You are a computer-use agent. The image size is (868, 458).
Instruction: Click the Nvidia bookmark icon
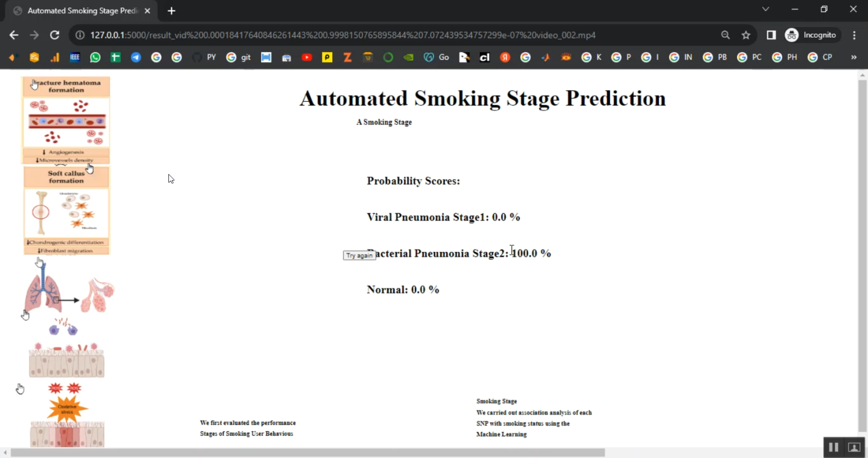coord(409,57)
